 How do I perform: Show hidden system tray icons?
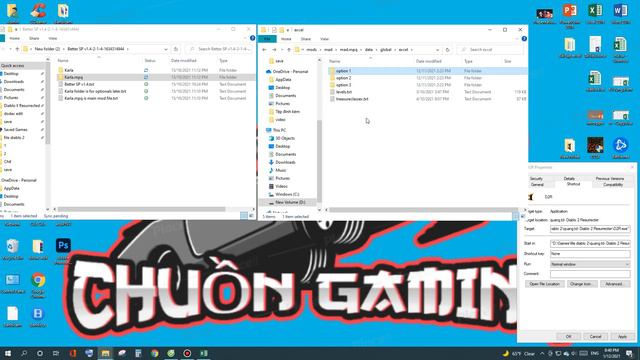[542, 353]
